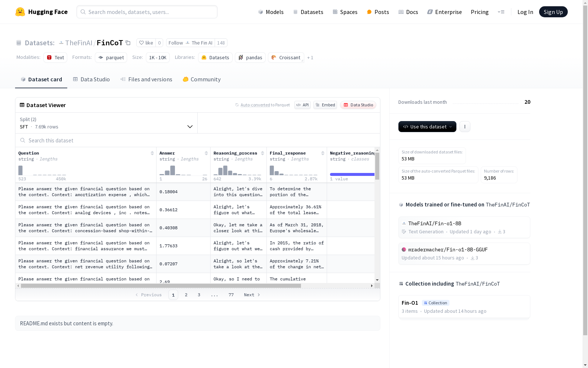Image resolution: width=588 pixels, height=368 pixels.
Task: Click the Log In link
Action: tap(525, 12)
